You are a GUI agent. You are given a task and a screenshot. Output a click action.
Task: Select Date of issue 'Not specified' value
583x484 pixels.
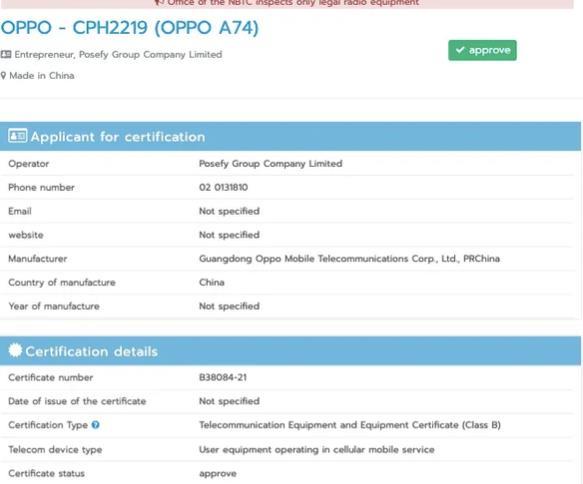tap(229, 401)
